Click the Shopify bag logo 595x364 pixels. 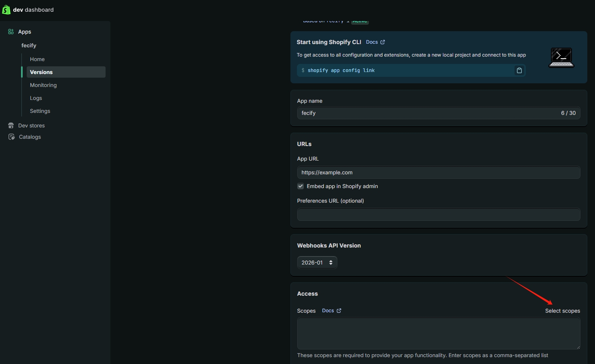tap(6, 10)
